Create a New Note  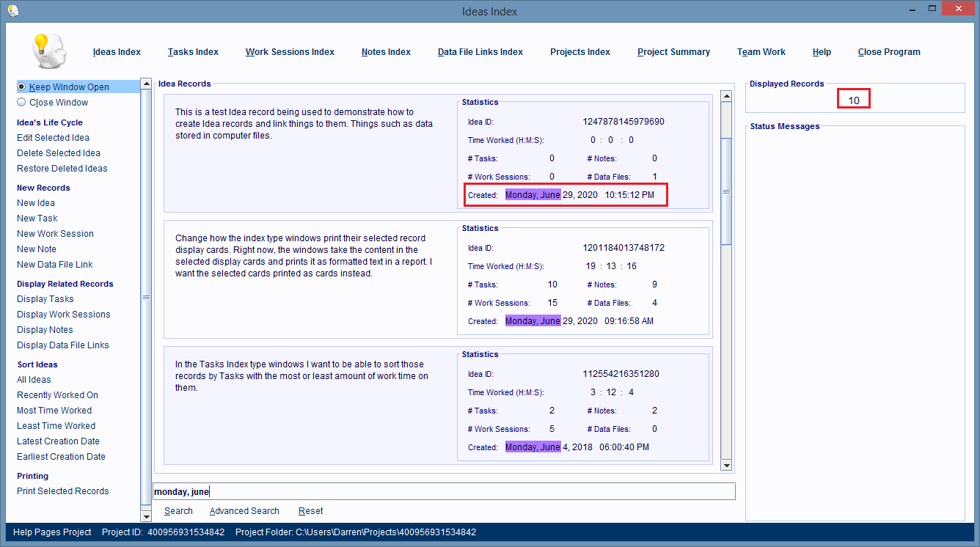pos(37,249)
